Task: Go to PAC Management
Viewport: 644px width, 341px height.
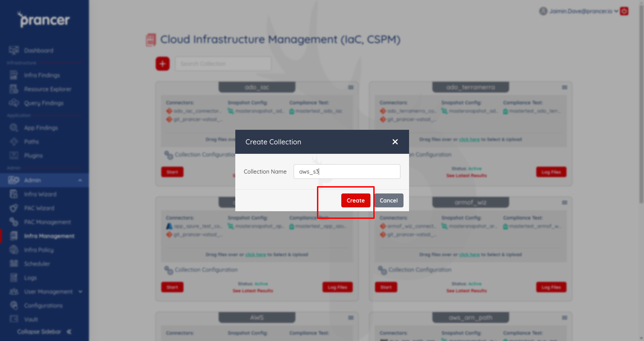Action: [48, 222]
